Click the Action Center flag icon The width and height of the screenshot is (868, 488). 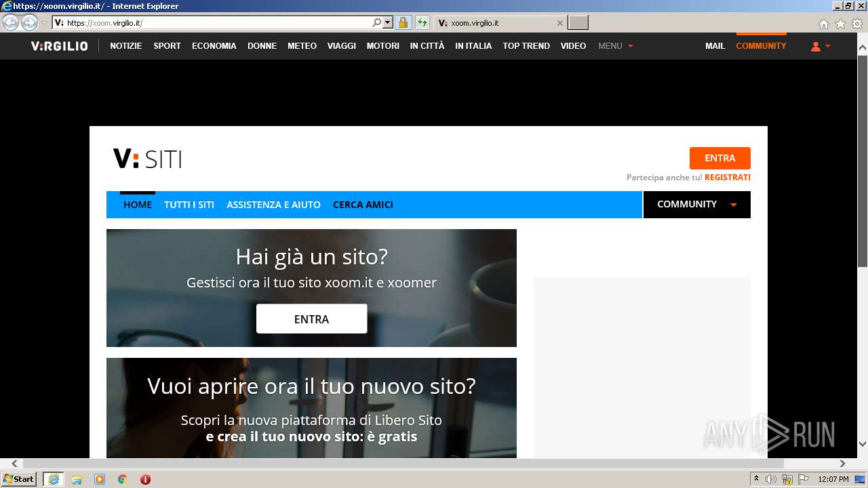click(804, 479)
